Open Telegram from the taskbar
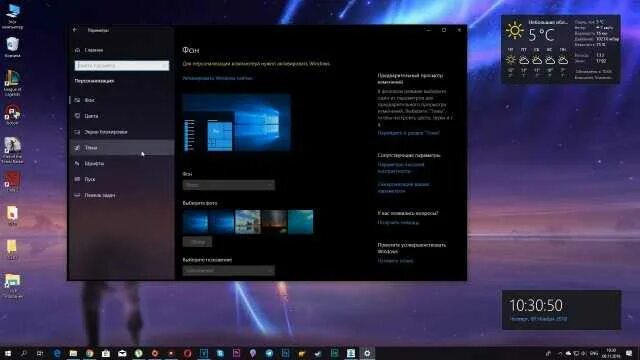Viewport: 640px width, 360px height. [269, 353]
